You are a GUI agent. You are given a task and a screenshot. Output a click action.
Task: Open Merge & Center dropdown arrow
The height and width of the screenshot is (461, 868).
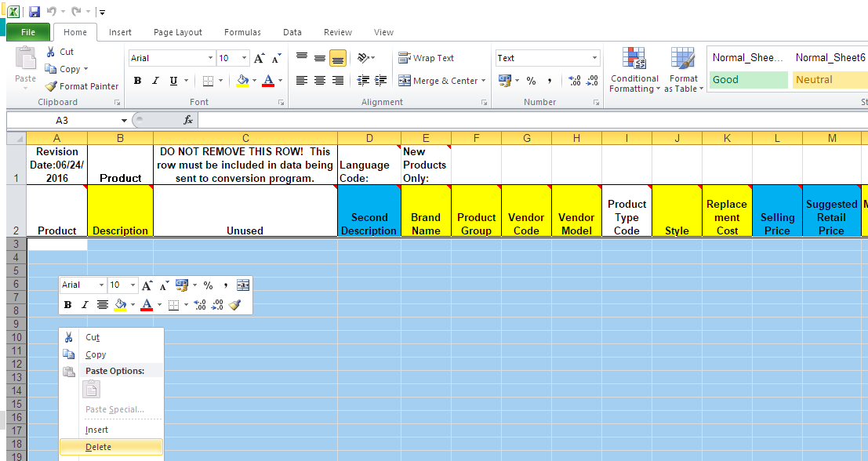483,81
